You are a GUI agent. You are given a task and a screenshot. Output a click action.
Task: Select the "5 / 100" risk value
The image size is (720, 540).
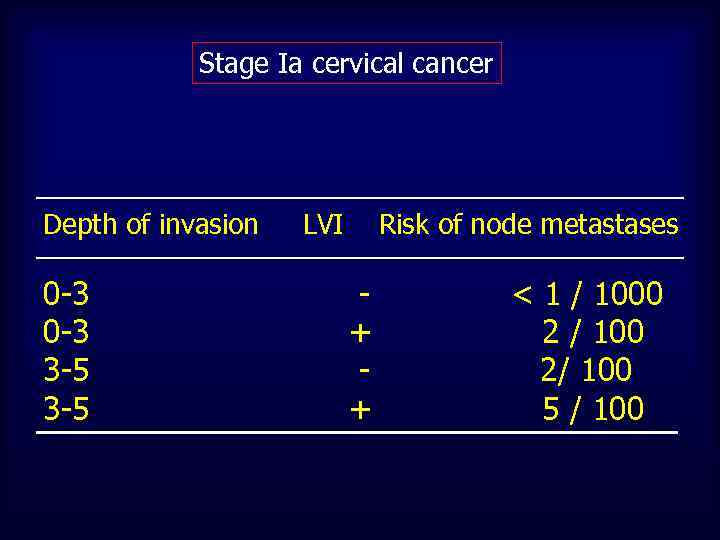click(x=593, y=408)
